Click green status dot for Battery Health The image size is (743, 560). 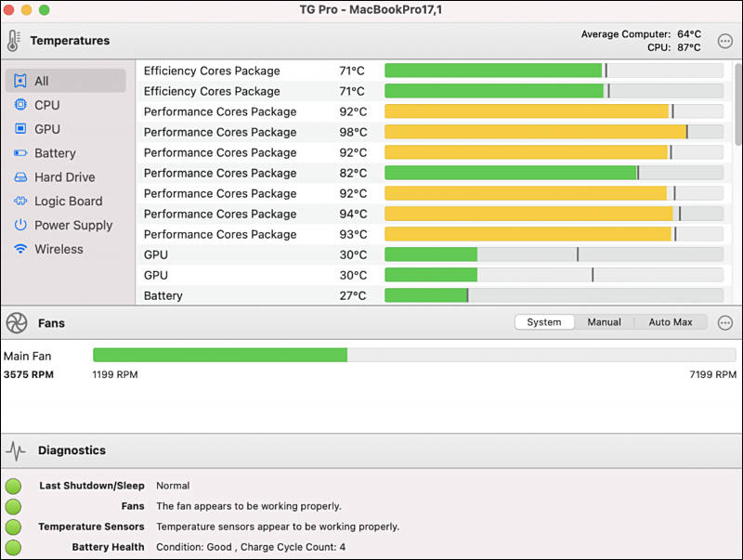13,547
